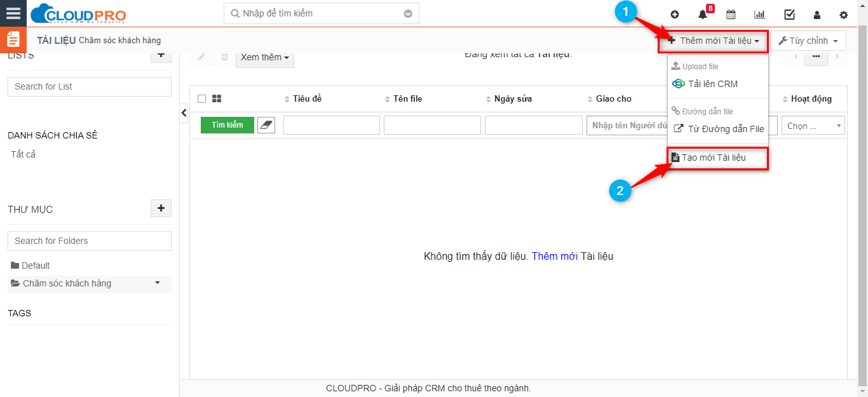Tick the select-all checkbox in table header

click(x=202, y=98)
